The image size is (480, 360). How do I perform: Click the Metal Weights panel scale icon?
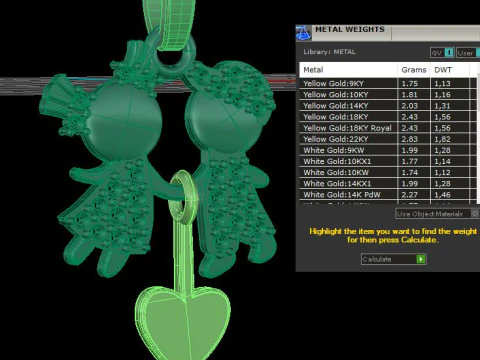(x=303, y=33)
